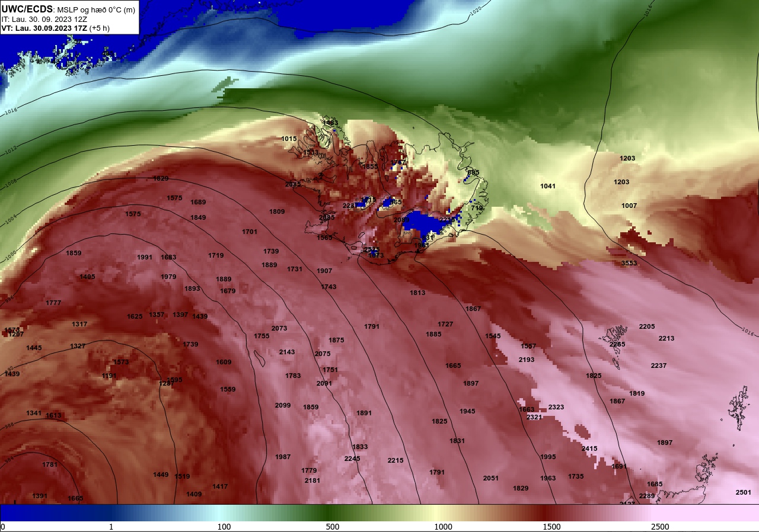Click the color scale label "500"
This screenshot has height=532, width=759.
point(333,527)
